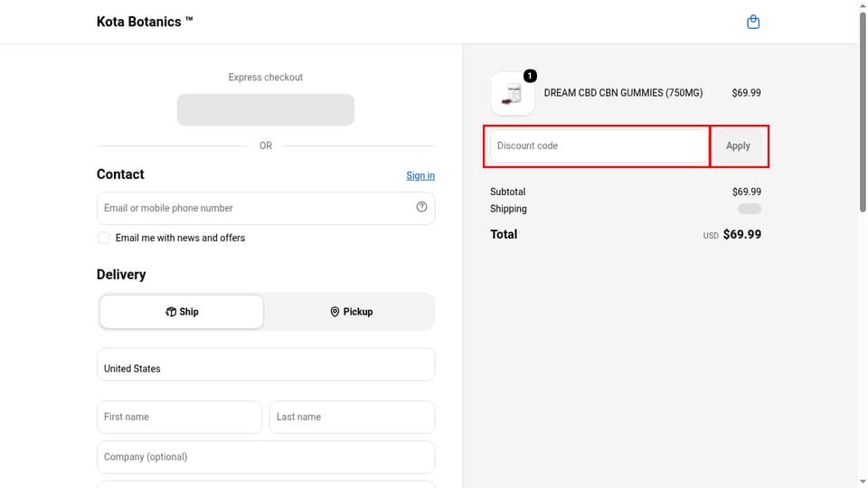This screenshot has width=868, height=488.
Task: Click the Shipping label in summary
Action: pyautogui.click(x=508, y=209)
